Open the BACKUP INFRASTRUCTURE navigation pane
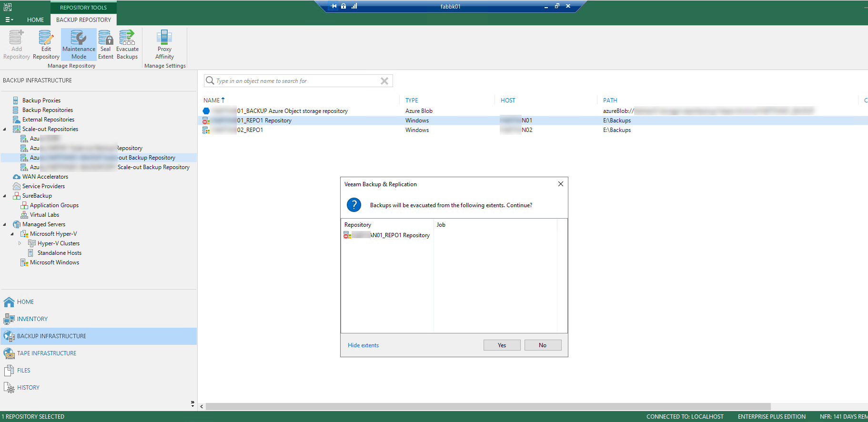This screenshot has width=868, height=422. (x=99, y=336)
